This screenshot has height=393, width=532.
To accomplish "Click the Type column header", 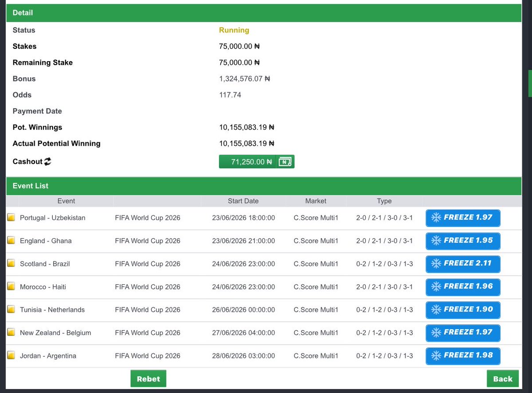I will click(x=384, y=201).
